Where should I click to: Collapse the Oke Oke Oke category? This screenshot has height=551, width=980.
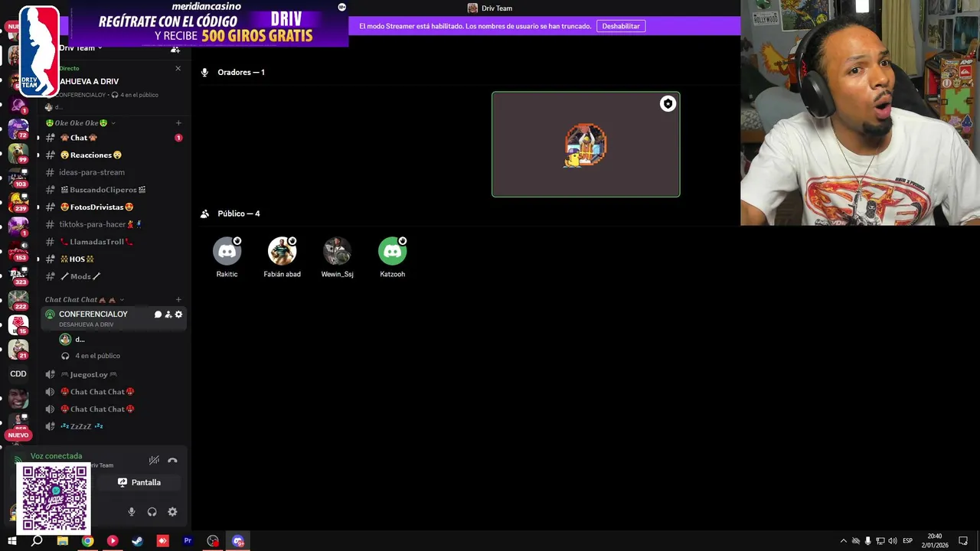(x=80, y=123)
